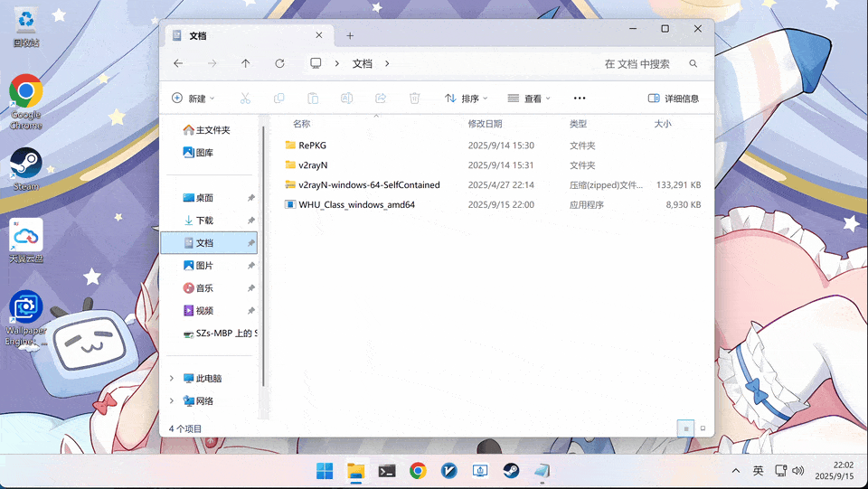Refresh the 文档 folder view
Viewport: 868px width, 489px height.
(x=279, y=63)
